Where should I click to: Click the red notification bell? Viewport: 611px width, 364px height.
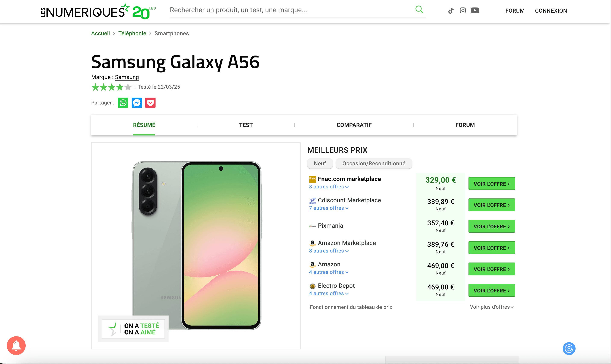(x=16, y=345)
